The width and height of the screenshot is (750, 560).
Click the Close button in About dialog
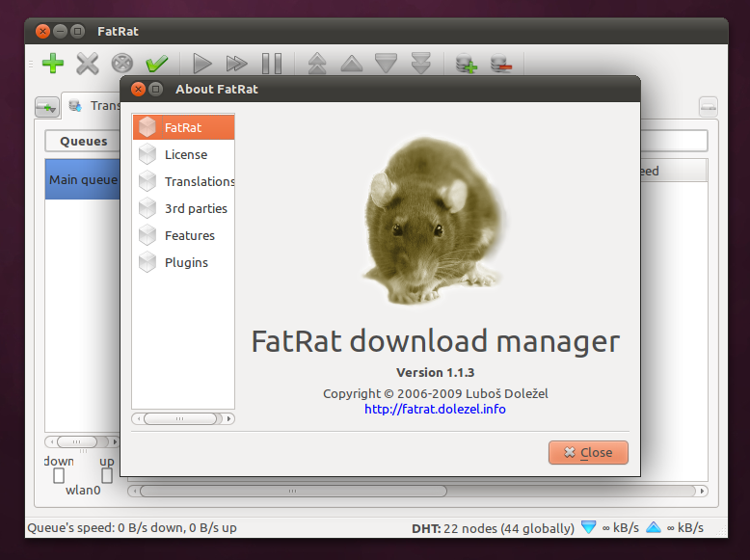(x=588, y=452)
